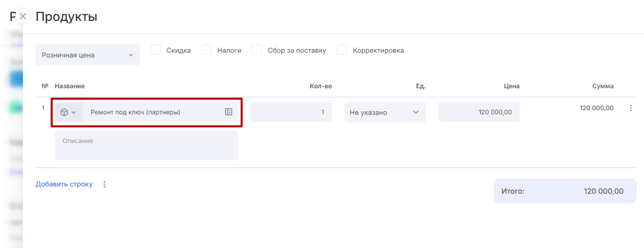Click the Сумма column header

tap(603, 86)
